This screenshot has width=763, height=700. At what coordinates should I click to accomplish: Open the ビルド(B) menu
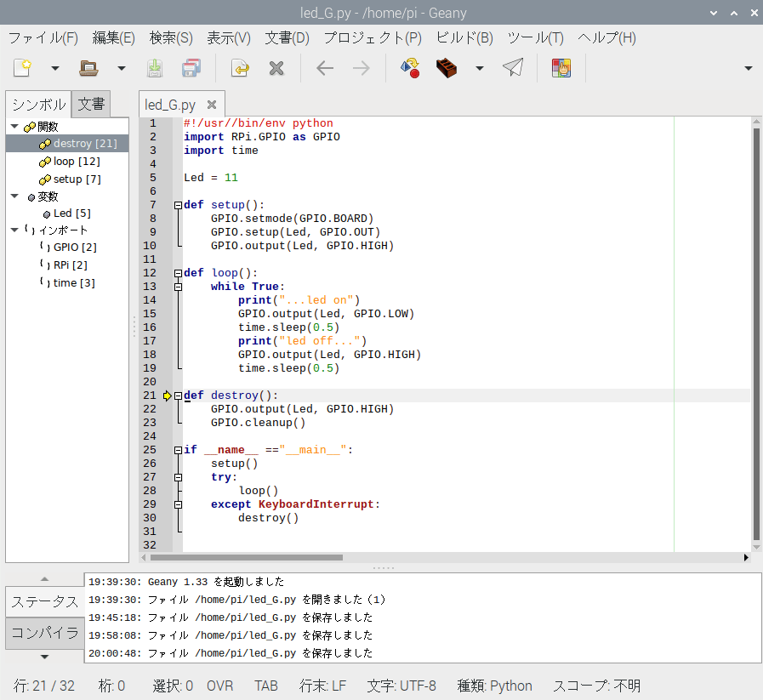[464, 38]
